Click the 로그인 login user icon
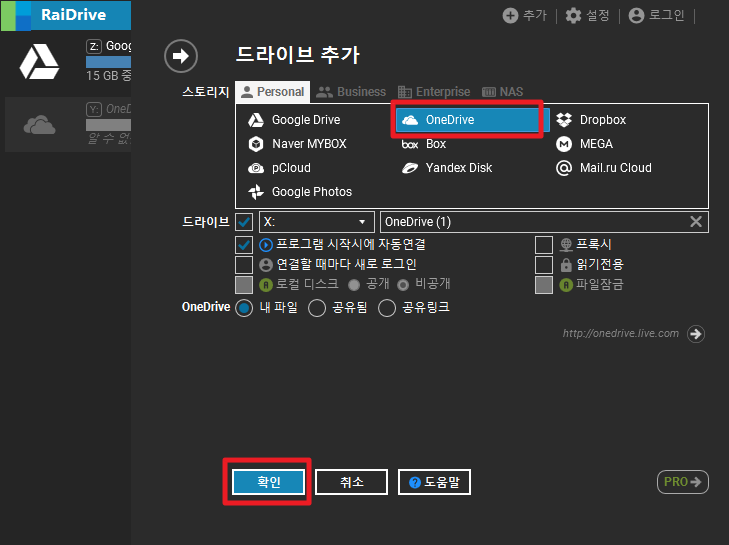Screen dimensions: 729x545 636,15
